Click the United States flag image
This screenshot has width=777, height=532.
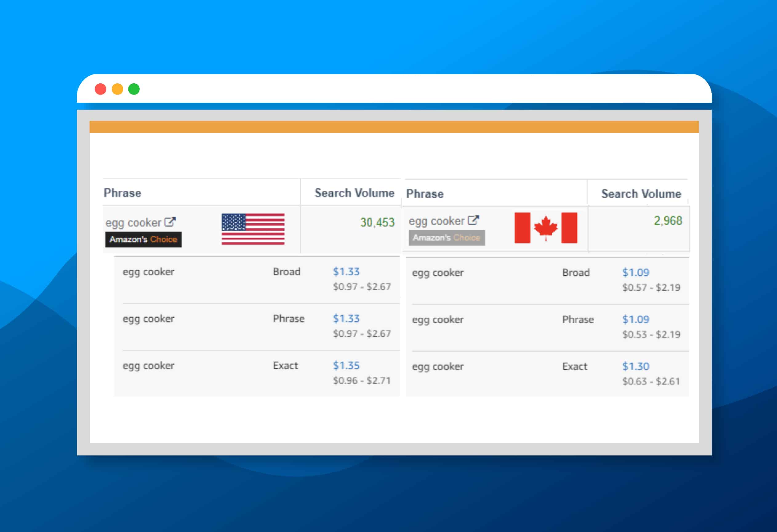(x=253, y=229)
